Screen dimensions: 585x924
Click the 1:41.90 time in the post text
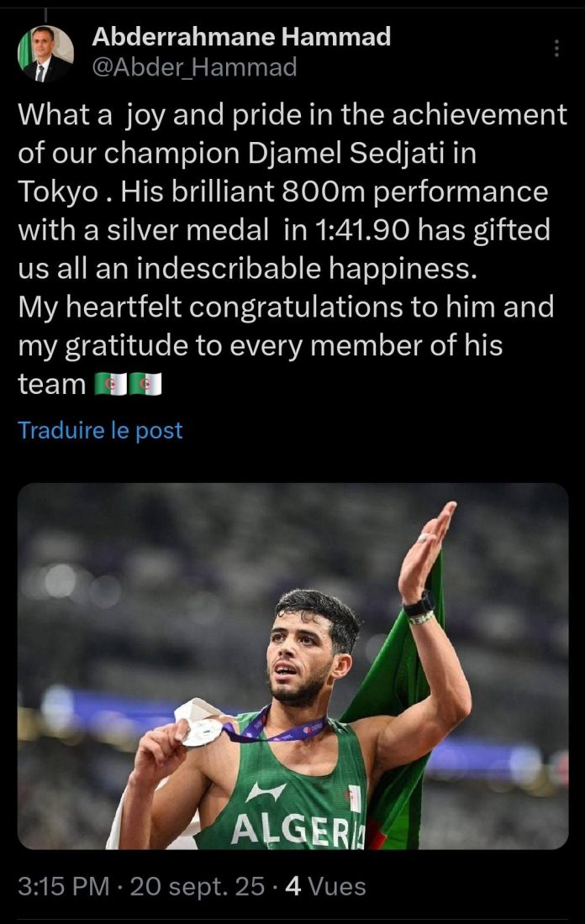point(341,230)
